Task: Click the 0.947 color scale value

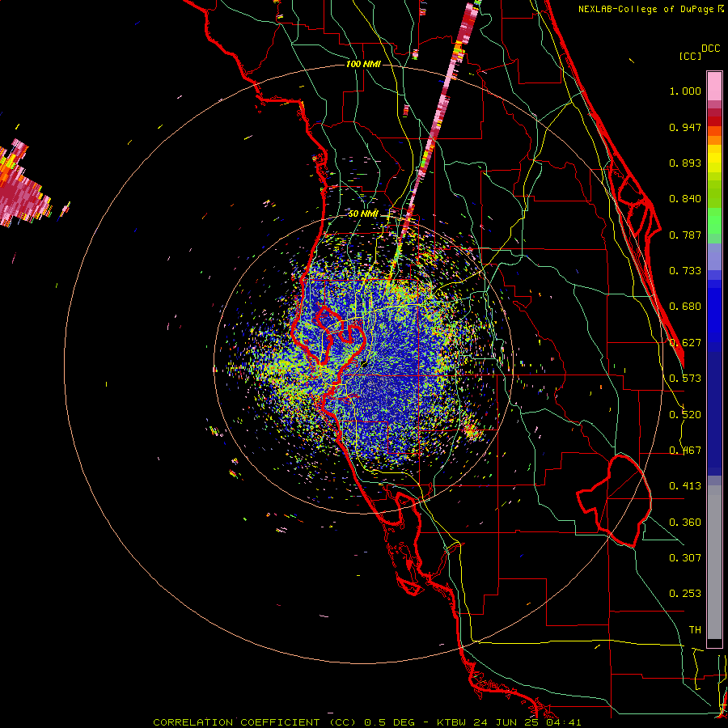Action: pos(685,128)
